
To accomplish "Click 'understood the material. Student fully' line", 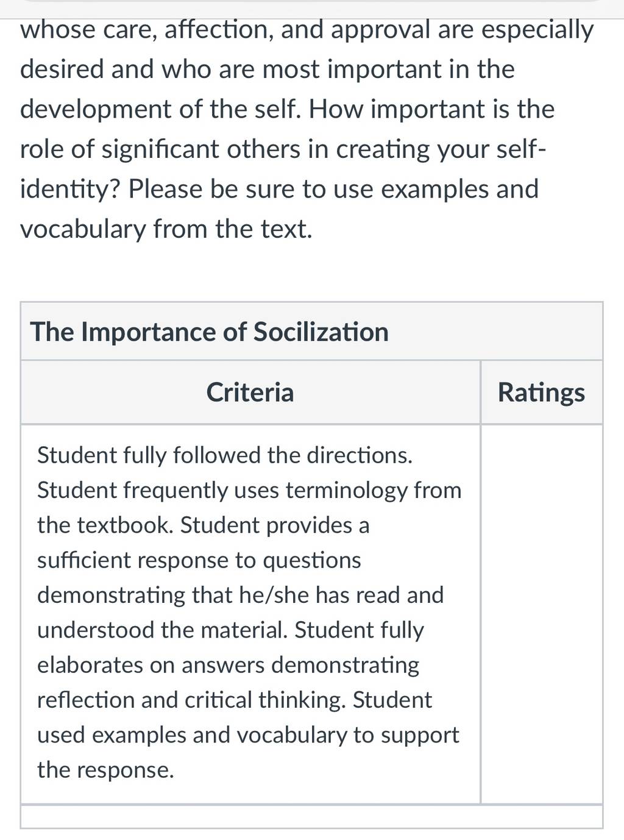I will click(x=230, y=630).
